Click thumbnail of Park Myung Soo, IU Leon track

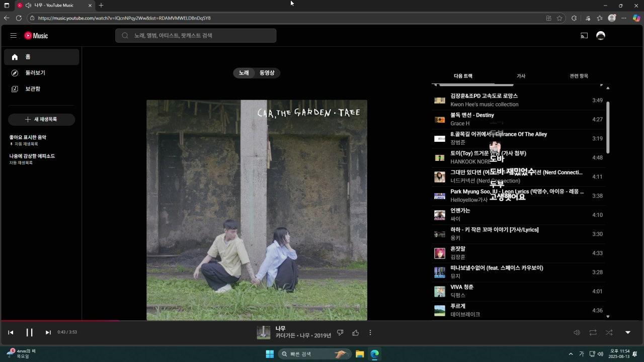(x=440, y=196)
